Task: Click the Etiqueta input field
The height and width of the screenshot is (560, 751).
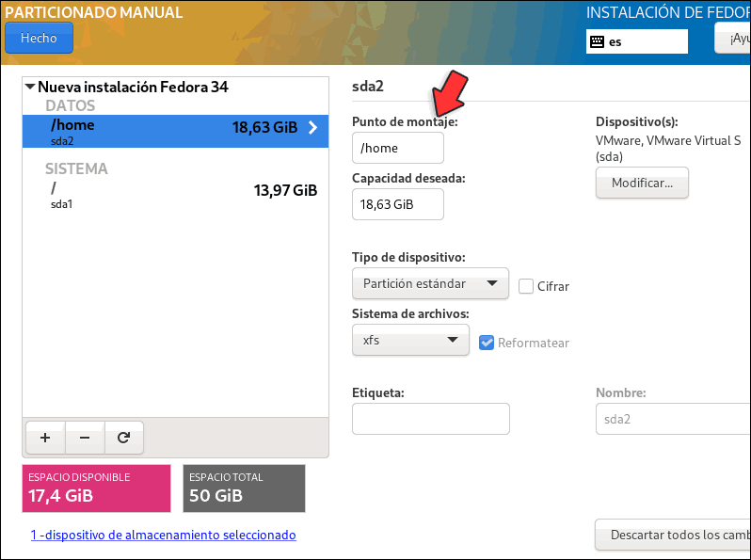Action: click(x=431, y=419)
